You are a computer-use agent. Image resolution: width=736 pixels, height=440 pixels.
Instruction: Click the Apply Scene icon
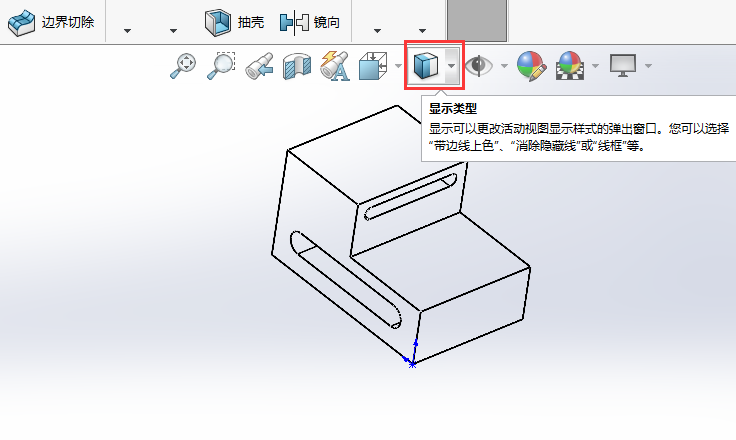[x=570, y=66]
